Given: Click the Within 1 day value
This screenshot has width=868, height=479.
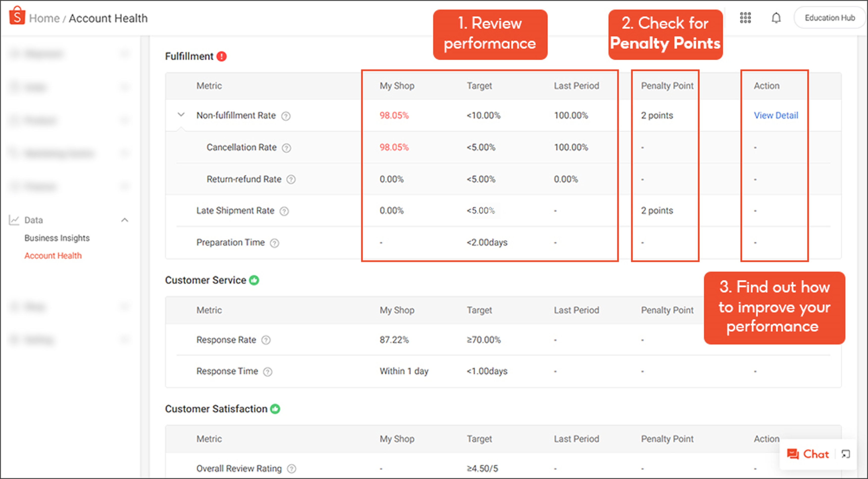Looking at the screenshot, I should 404,371.
